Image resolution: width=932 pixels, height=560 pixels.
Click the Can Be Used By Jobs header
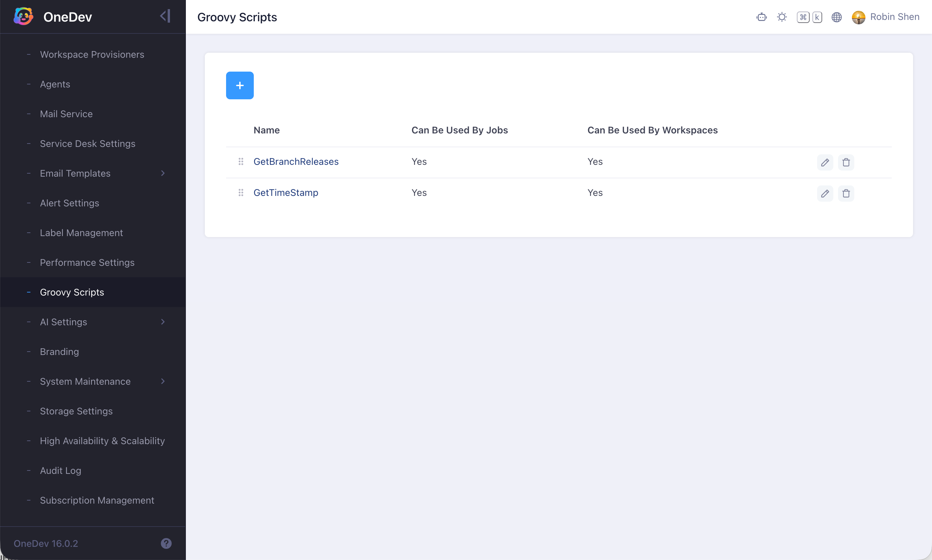pos(459,130)
